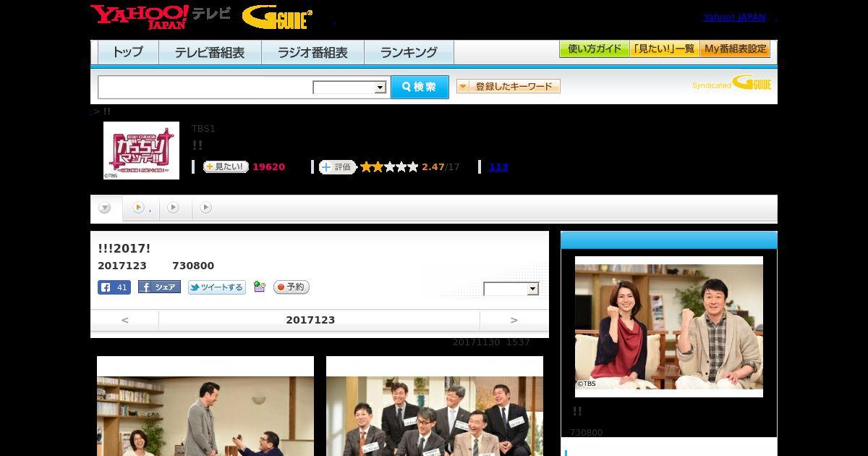This screenshot has height=456, width=868.
Task: Open the dropdown beside the 予約 row
Action: 511,289
